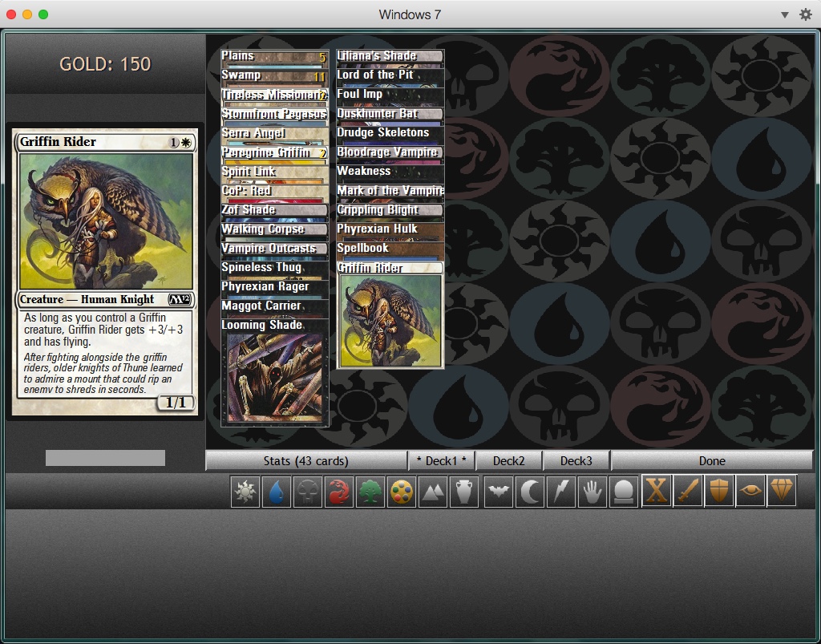Toggle the green tree mana filter
The image size is (821, 644).
(x=370, y=492)
